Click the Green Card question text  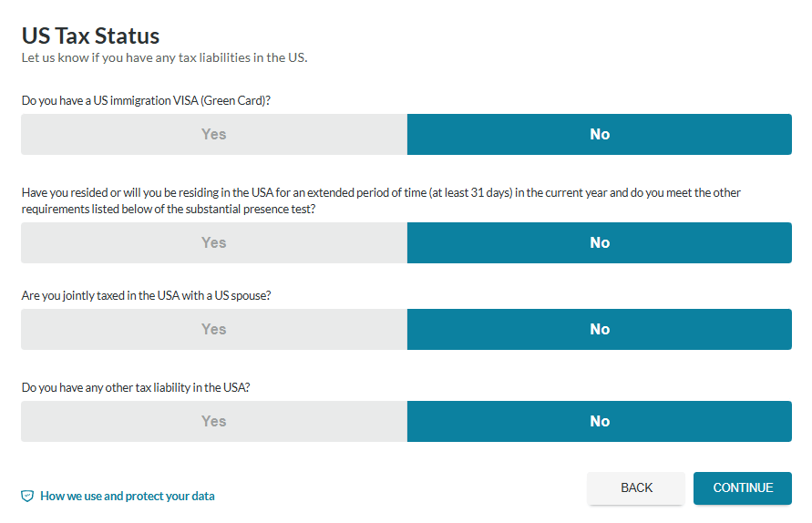pyautogui.click(x=146, y=100)
